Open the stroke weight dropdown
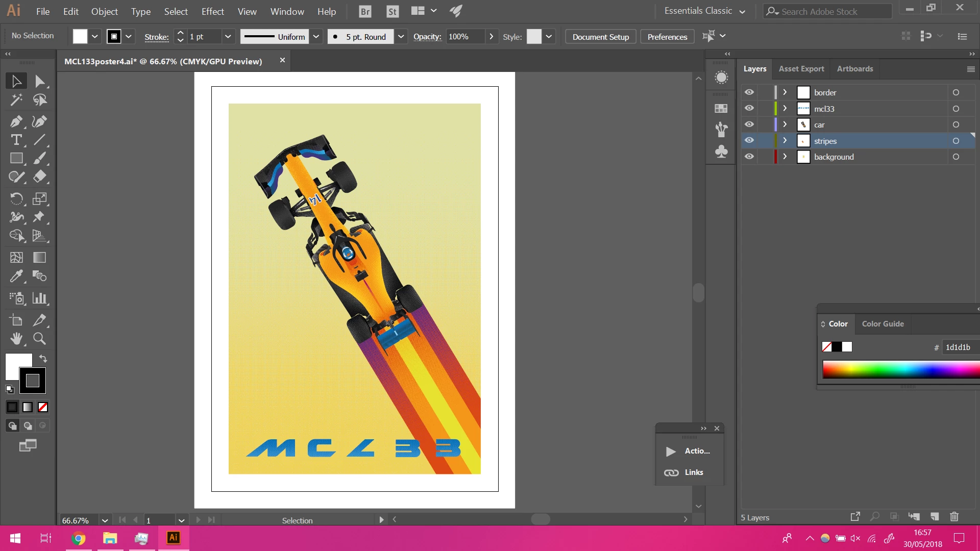The width and height of the screenshot is (980, 551). pos(228,37)
